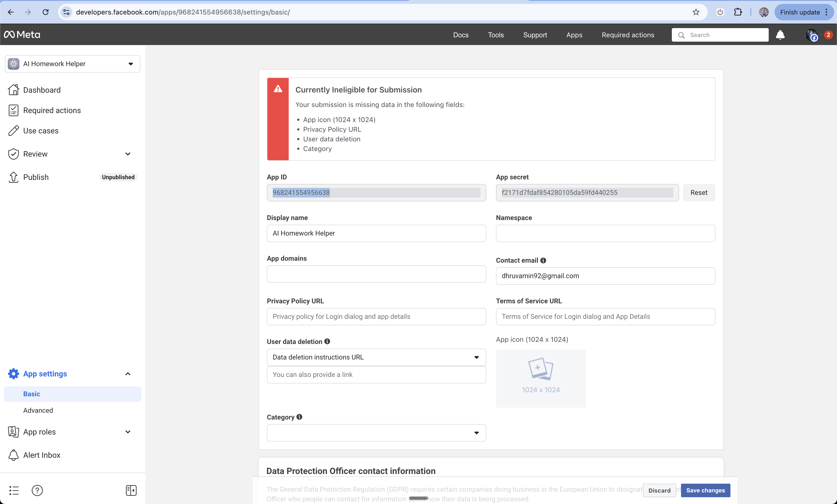The image size is (837, 504).
Task: Click the top Search field
Action: (x=720, y=35)
